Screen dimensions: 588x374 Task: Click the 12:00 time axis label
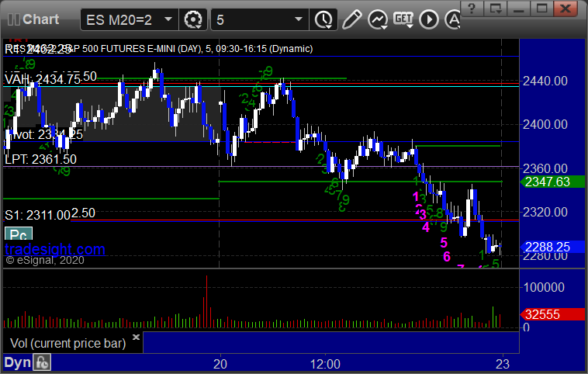pos(325,364)
